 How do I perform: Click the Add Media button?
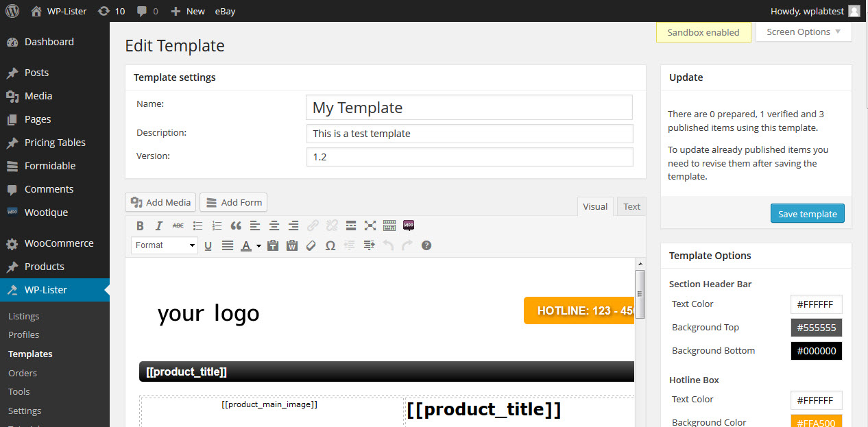pos(161,202)
